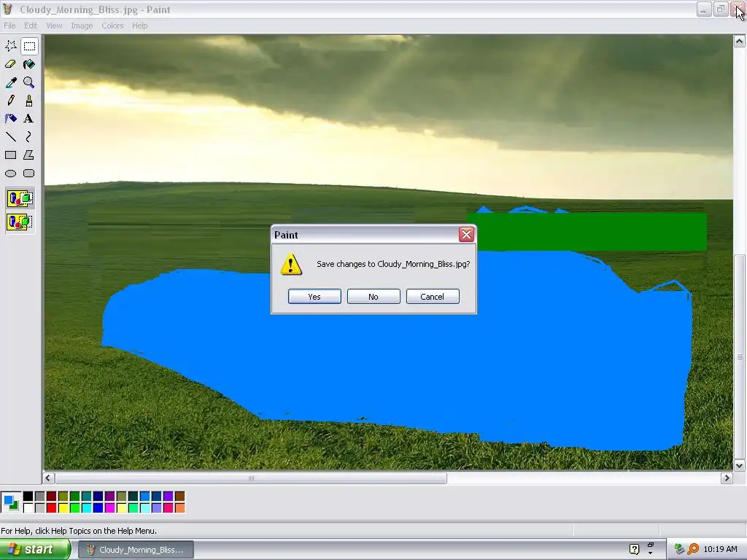Select the Brush tool
The width and height of the screenshot is (747, 560).
tap(29, 101)
